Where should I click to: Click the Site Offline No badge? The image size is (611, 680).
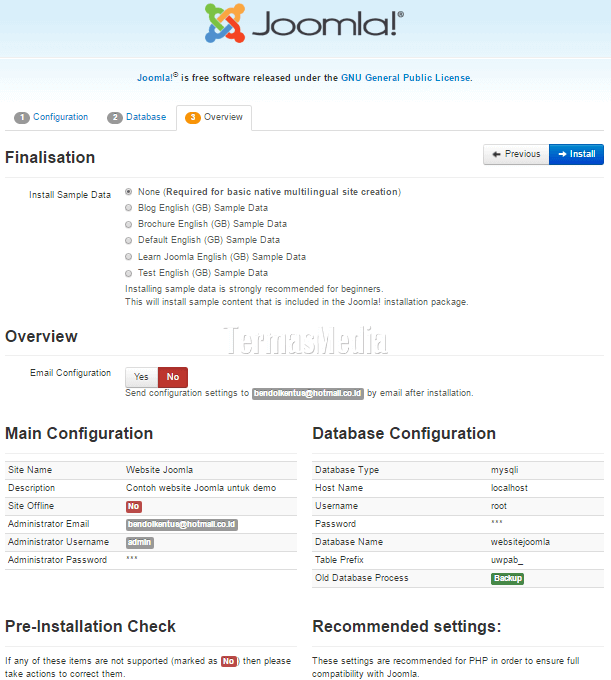(134, 506)
